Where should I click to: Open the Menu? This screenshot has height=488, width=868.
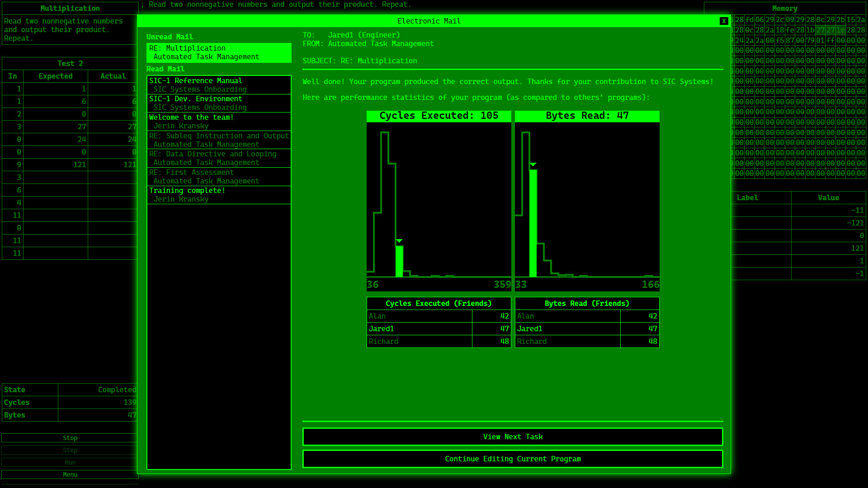pyautogui.click(x=70, y=474)
